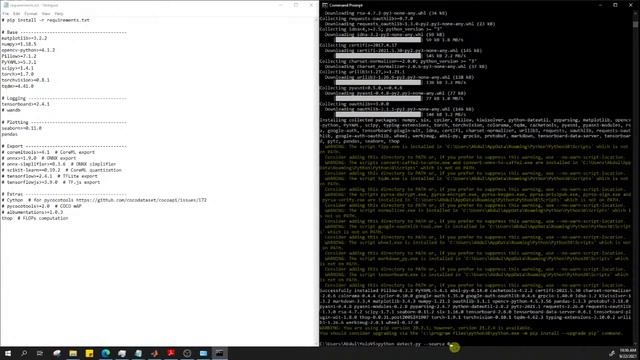The image size is (640, 360).
Task: Click the Notepad document icon in title bar
Action: 5,5
